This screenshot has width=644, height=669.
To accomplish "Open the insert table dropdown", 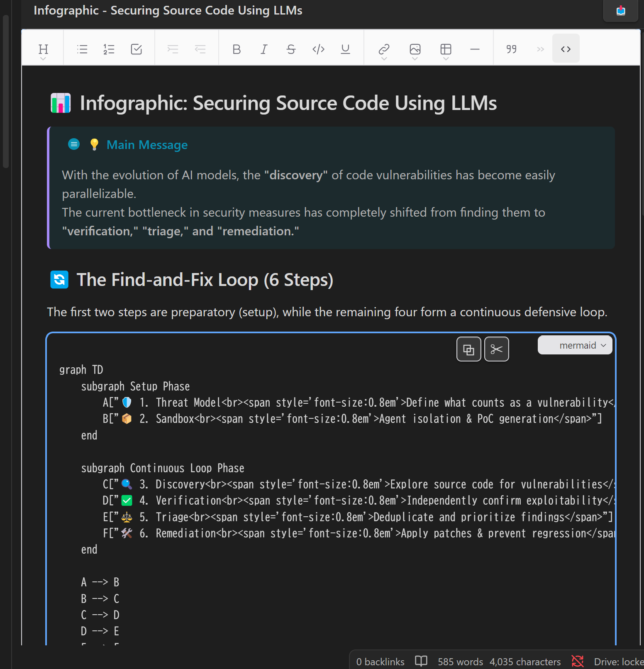I will 446,50.
